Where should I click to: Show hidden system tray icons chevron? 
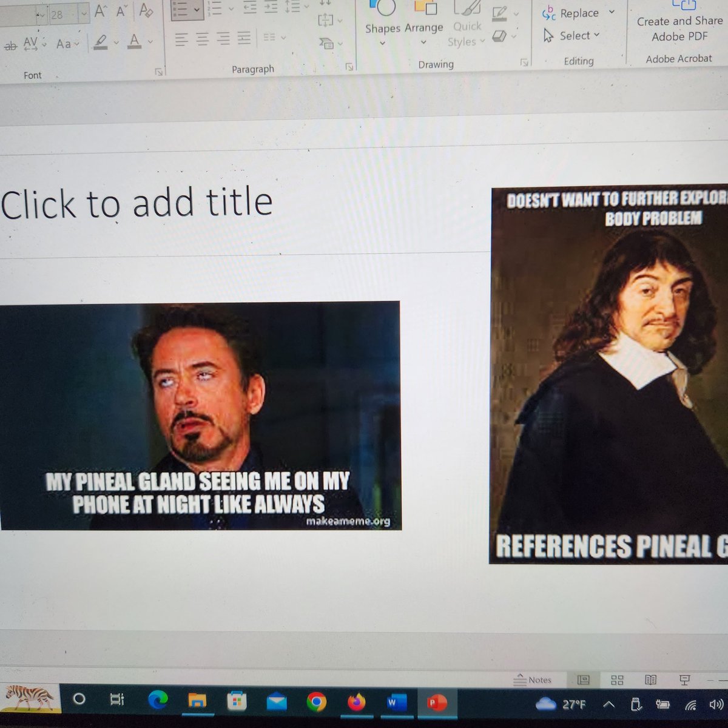609,704
